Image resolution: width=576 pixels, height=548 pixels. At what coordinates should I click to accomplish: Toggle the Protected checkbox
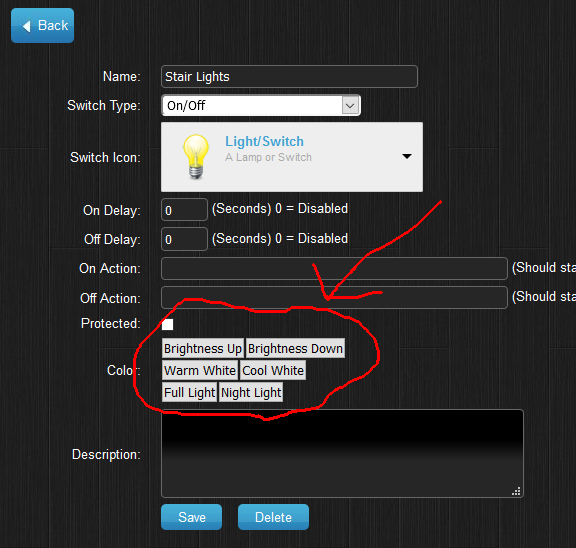(168, 324)
